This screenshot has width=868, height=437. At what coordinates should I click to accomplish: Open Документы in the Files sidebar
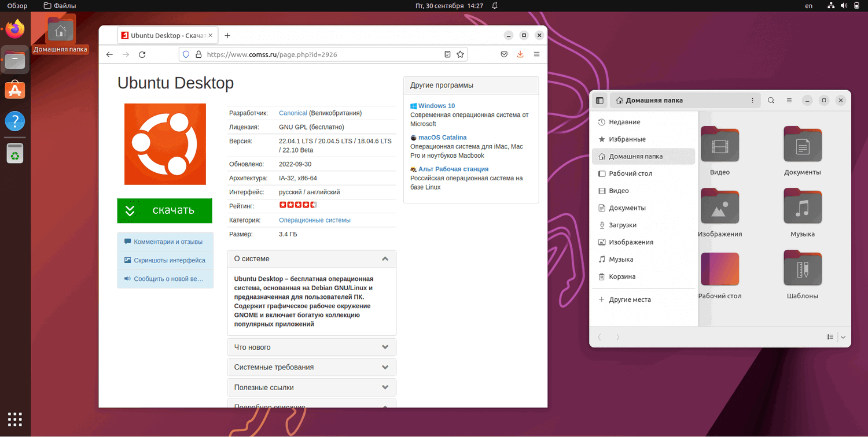pos(643,208)
